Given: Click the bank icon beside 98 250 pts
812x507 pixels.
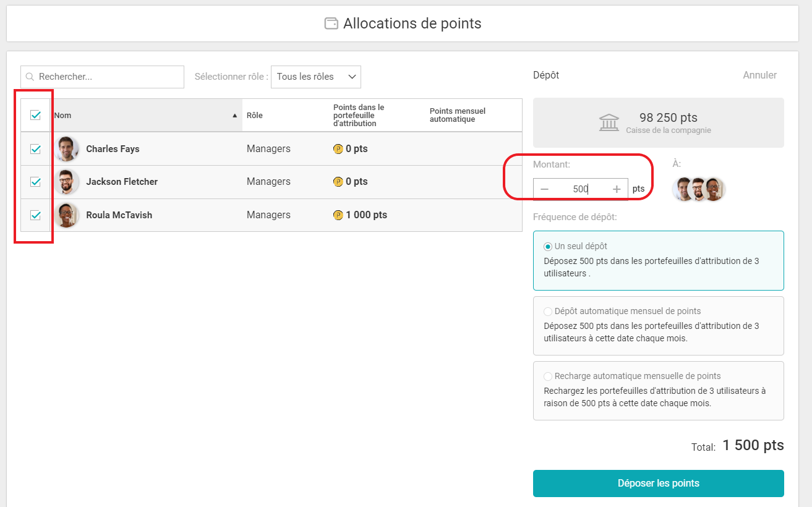Looking at the screenshot, I should coord(609,122).
